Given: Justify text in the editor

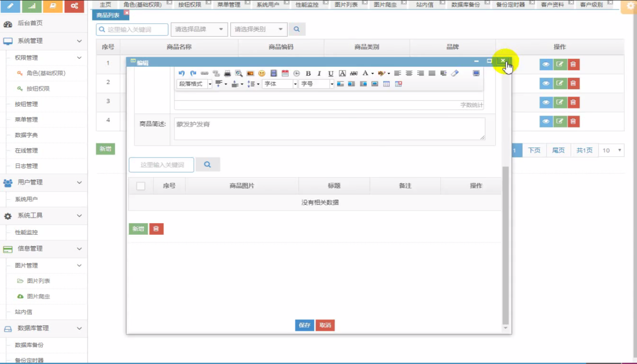Looking at the screenshot, I should pos(432,73).
